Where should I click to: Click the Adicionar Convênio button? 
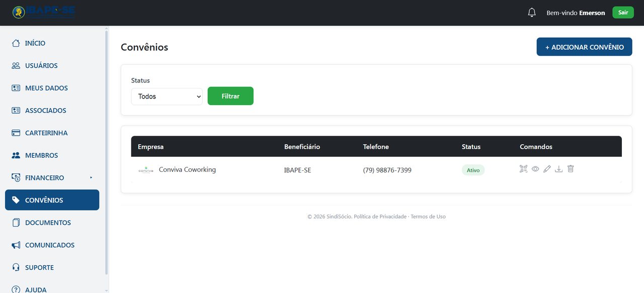coord(584,47)
